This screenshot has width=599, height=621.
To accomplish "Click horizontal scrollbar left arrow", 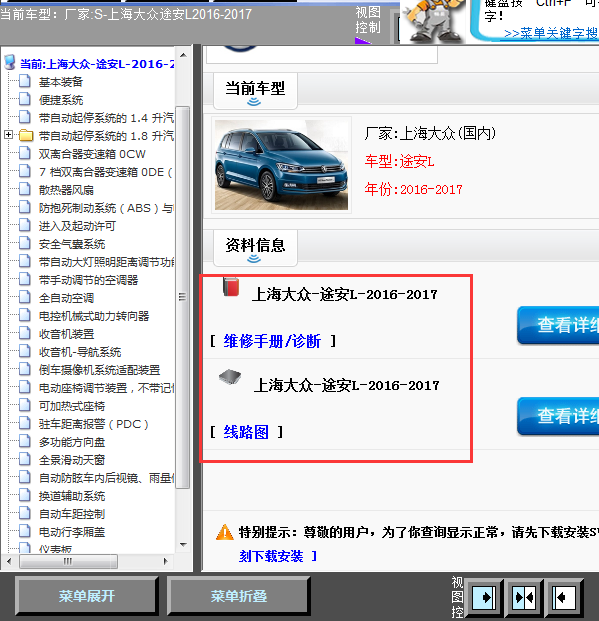I will 9,561.
